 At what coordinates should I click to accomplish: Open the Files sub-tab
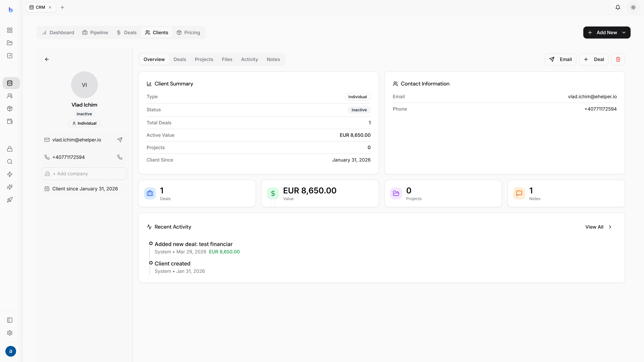[227, 59]
